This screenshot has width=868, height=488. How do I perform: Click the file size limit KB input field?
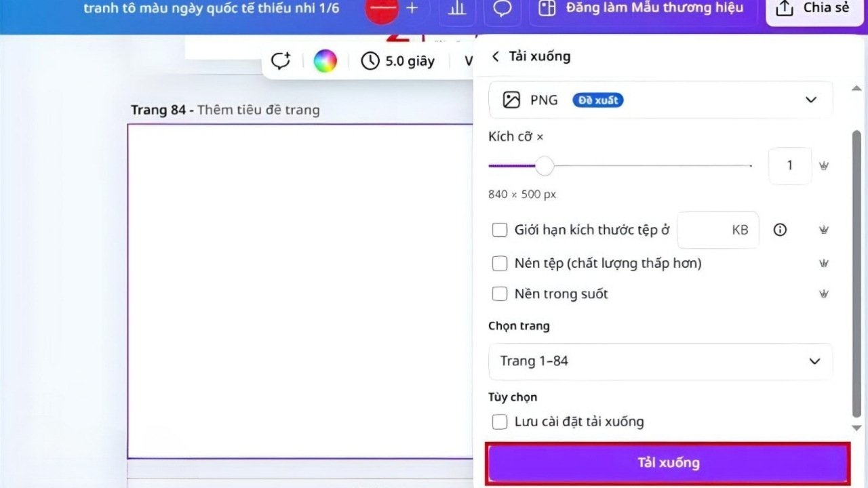coord(717,230)
